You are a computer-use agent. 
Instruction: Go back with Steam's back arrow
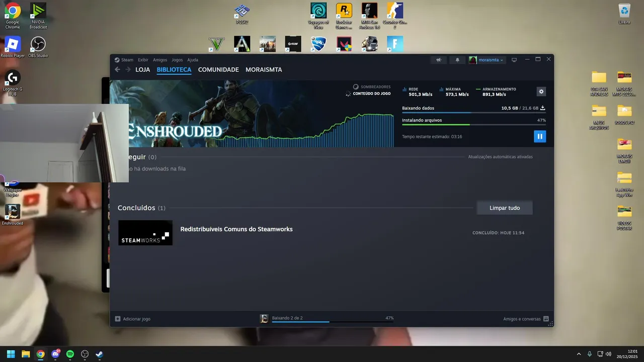coord(117,69)
